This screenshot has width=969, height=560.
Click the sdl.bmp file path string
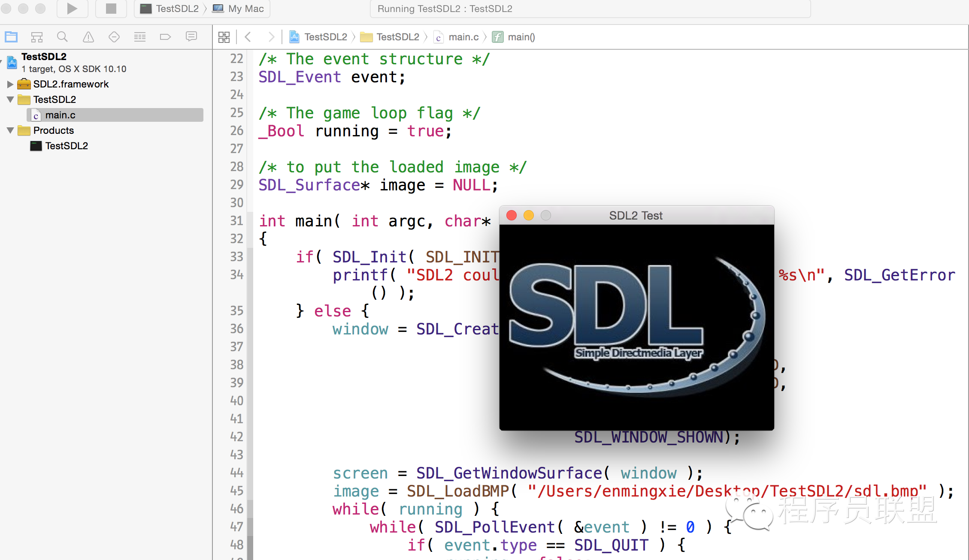coord(727,491)
